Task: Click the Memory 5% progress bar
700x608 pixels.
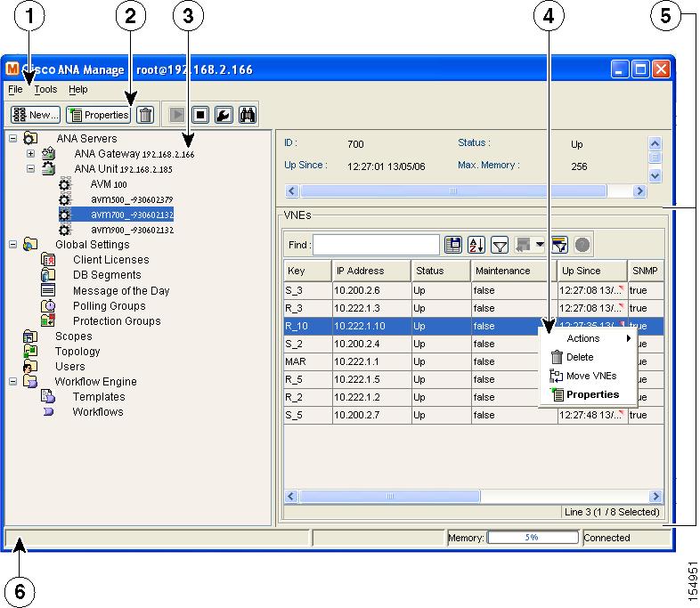Action: point(533,538)
